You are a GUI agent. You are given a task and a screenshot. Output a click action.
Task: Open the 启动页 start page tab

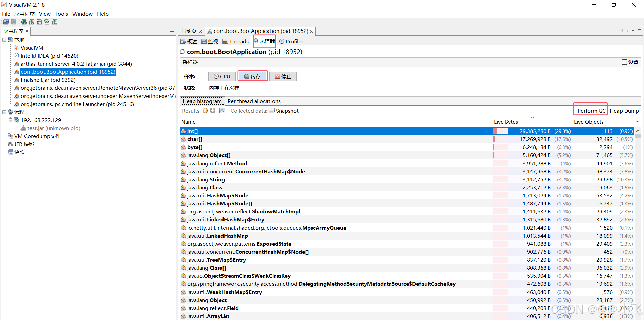(189, 31)
